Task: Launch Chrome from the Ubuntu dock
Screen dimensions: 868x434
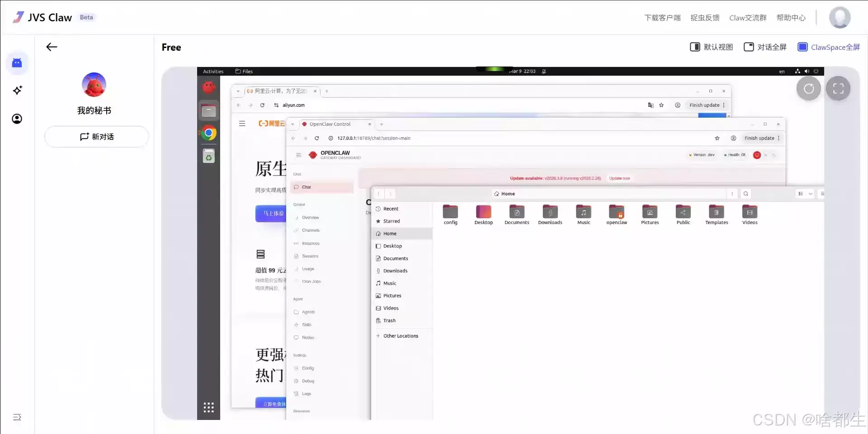Action: (x=208, y=133)
